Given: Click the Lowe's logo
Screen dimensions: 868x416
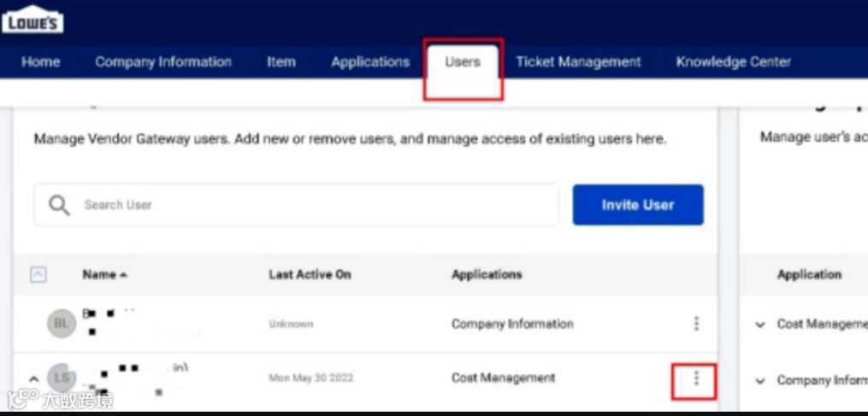Looking at the screenshot, I should 32,20.
